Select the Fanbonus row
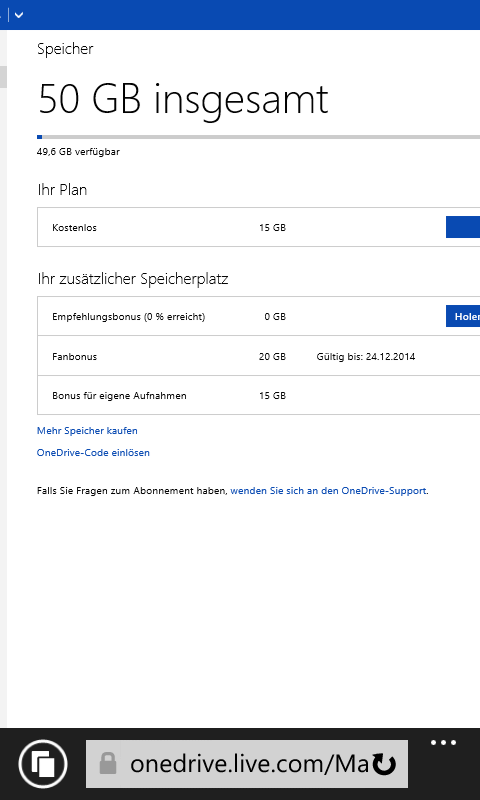 pyautogui.click(x=259, y=356)
